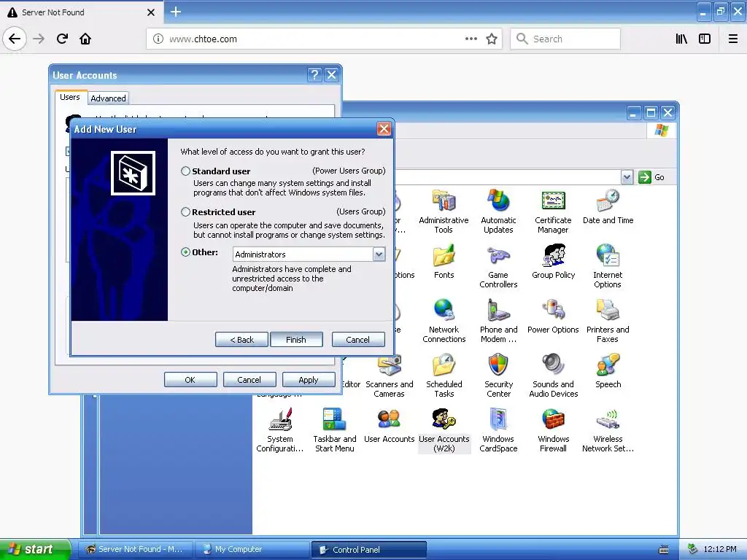Open Phone and Modem icon
The width and height of the screenshot is (747, 560).
(498, 321)
